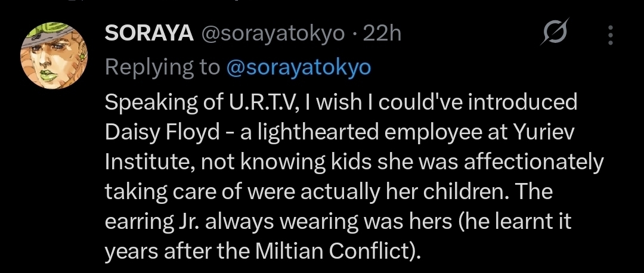
Task: Click the @sorayatokyo handle beside the name
Action: (x=274, y=34)
